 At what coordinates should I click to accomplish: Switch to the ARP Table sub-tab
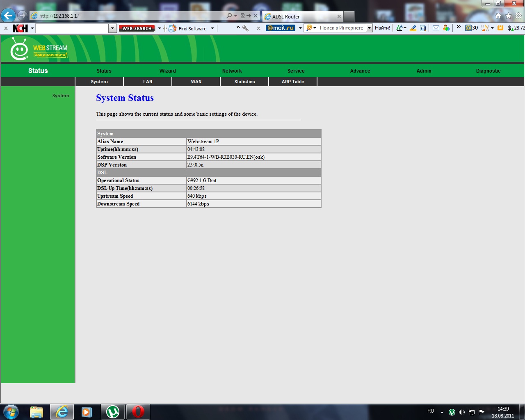point(293,82)
